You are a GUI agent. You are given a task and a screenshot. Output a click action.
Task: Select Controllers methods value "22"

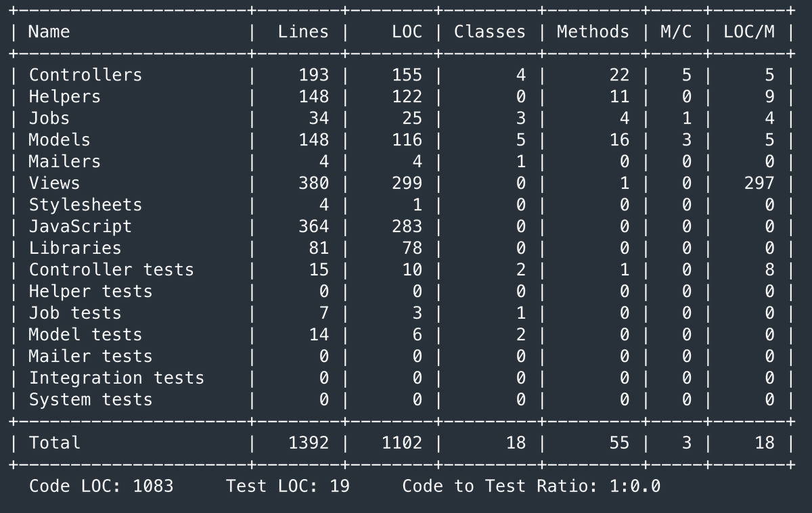[x=618, y=75]
